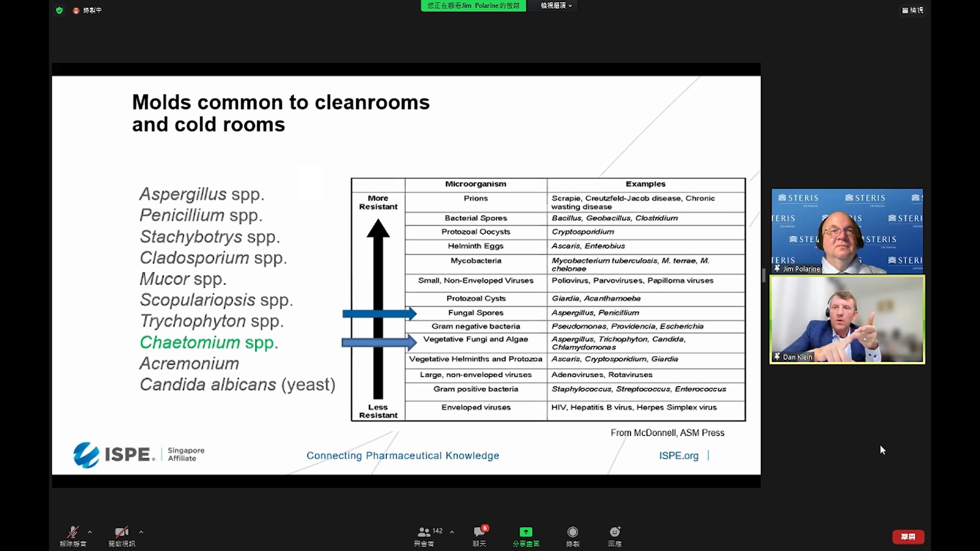Viewport: 980px width, 551px height.
Task: Open audio options arrow beside microphone
Action: (x=90, y=532)
